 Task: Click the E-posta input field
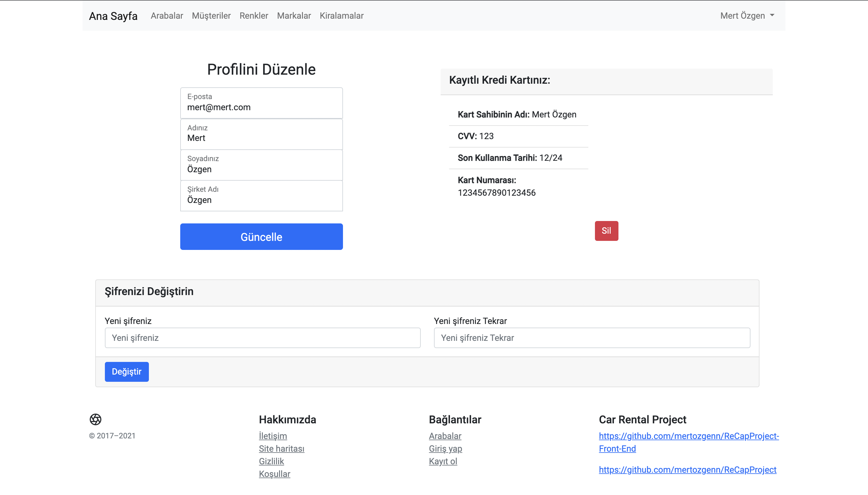pos(261,103)
